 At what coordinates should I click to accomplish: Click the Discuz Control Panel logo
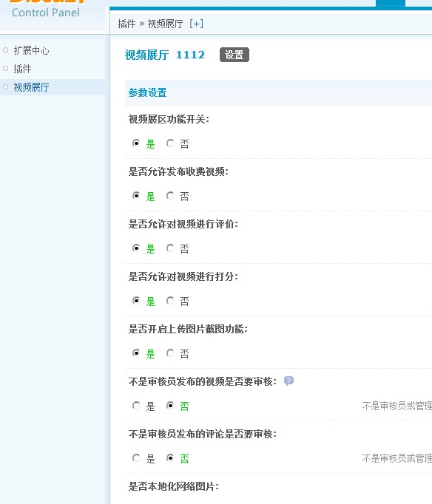tap(47, 9)
